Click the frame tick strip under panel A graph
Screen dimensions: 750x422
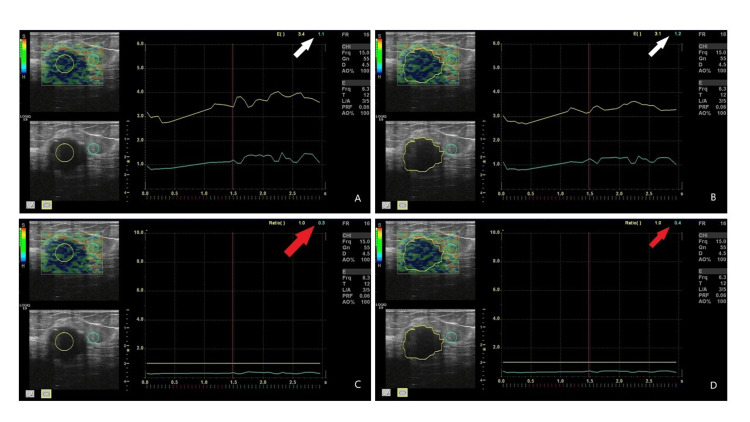[x=234, y=198]
